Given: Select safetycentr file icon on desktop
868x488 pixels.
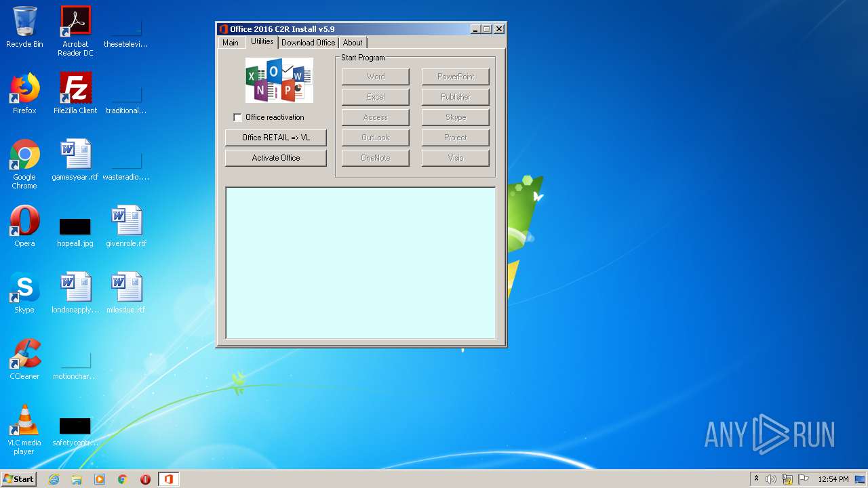Looking at the screenshot, I should [x=75, y=431].
